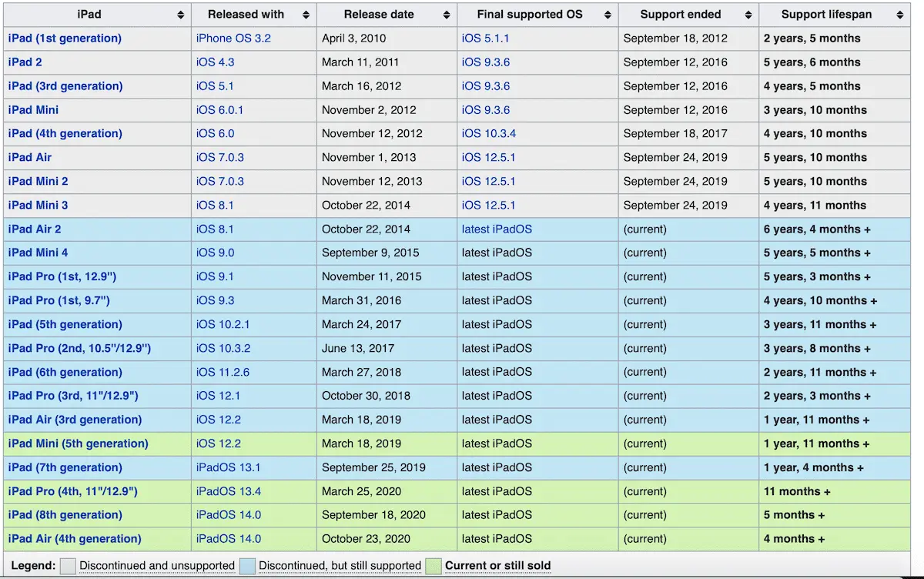Open iPad Mini (5th generation) link
Image resolution: width=924 pixels, height=579 pixels.
coord(78,443)
